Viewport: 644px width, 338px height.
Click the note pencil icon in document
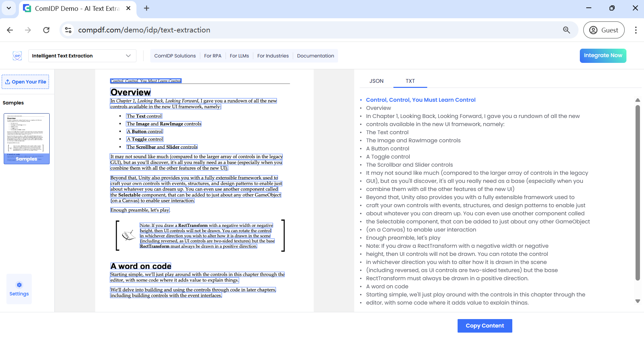pyautogui.click(x=129, y=235)
